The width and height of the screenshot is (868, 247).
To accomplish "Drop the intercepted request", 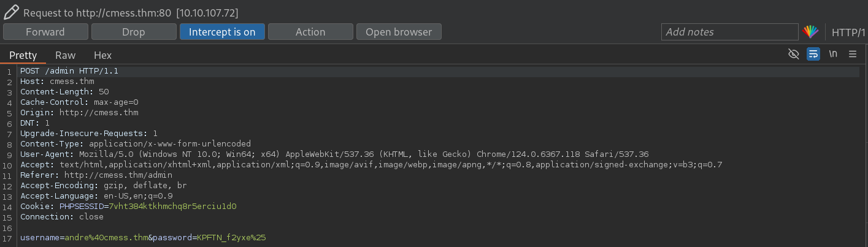I will pos(134,32).
